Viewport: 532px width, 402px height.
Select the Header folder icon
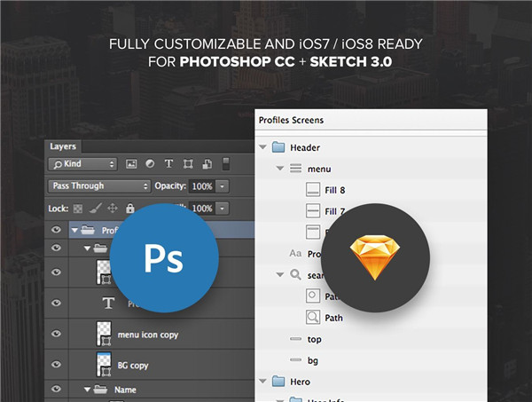pos(278,147)
